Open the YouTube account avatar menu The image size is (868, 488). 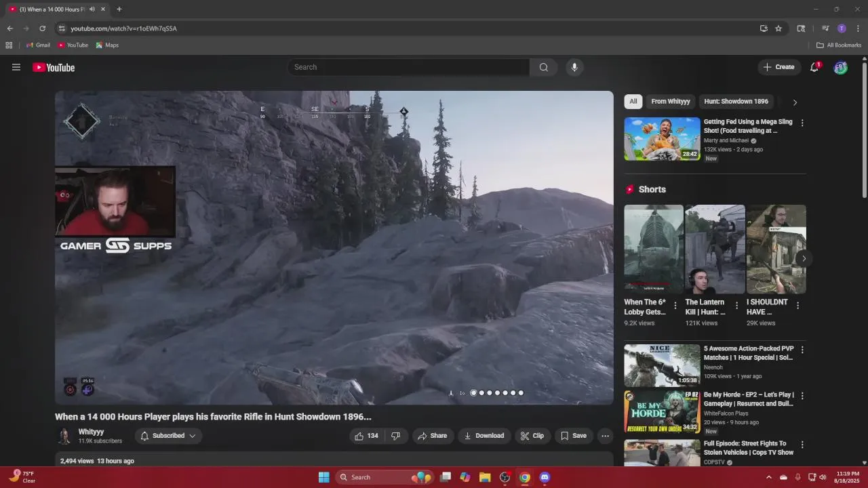pyautogui.click(x=840, y=67)
